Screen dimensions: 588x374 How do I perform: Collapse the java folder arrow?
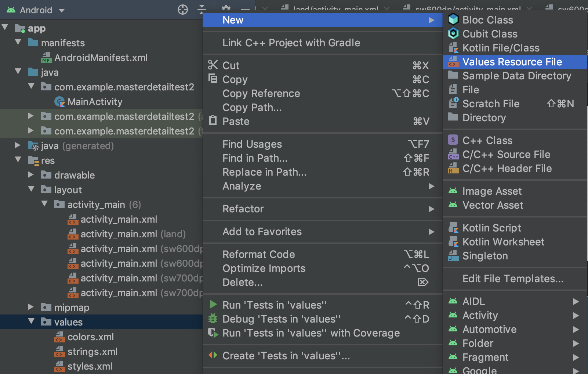point(18,72)
